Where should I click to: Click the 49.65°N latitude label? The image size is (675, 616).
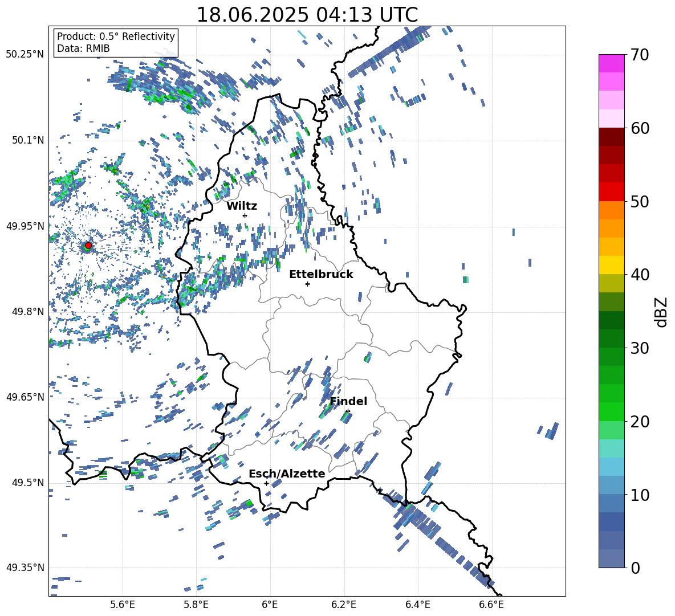click(25, 397)
